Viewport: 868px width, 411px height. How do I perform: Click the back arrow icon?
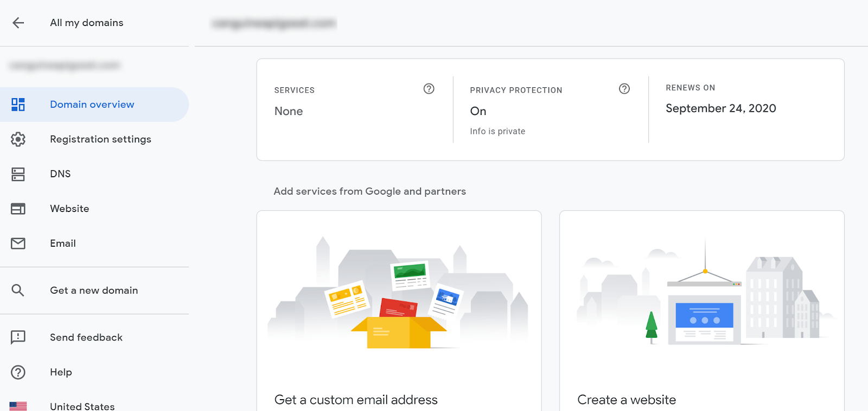coord(18,23)
